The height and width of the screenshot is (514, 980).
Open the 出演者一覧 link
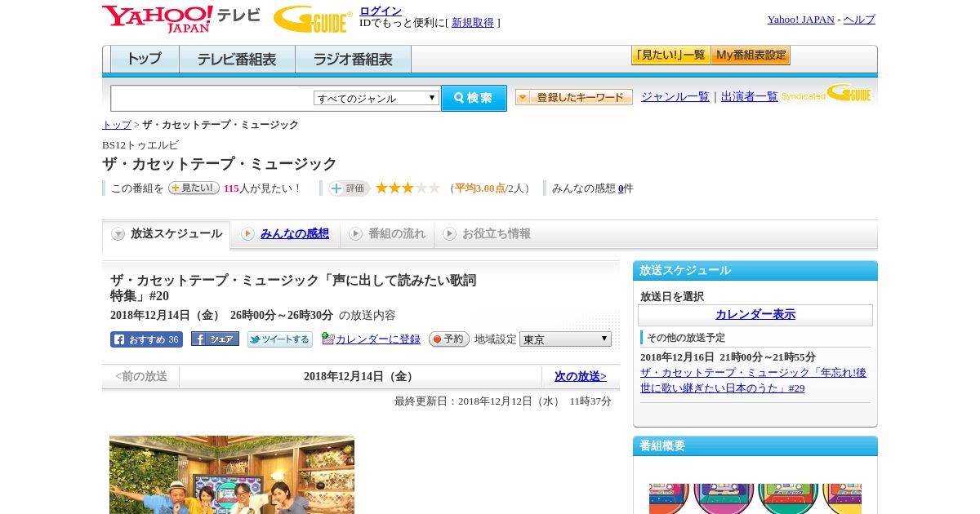point(750,96)
